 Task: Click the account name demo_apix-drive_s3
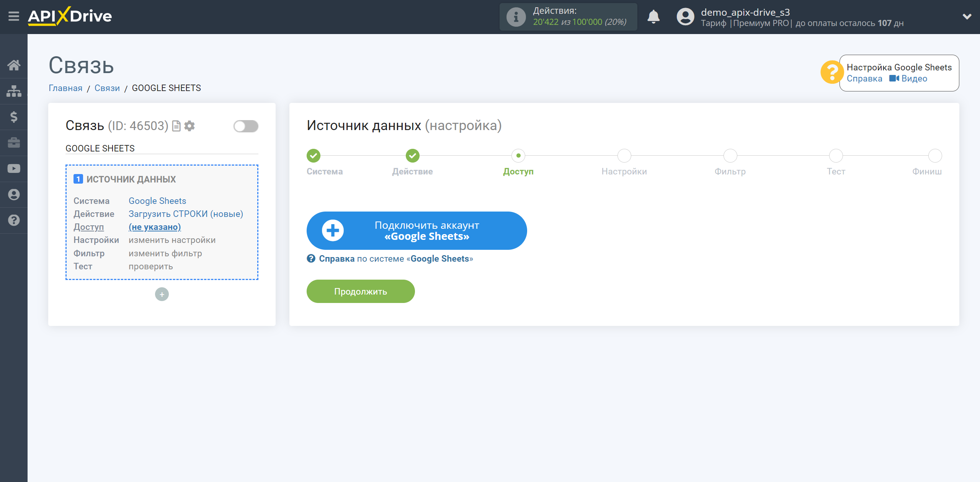745,12
